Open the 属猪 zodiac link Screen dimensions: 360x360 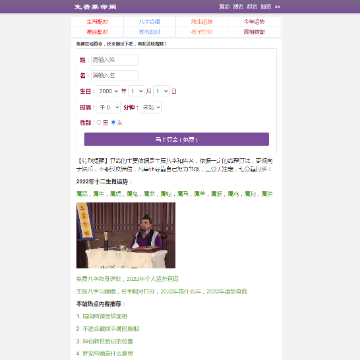pyautogui.click(x=267, y=194)
